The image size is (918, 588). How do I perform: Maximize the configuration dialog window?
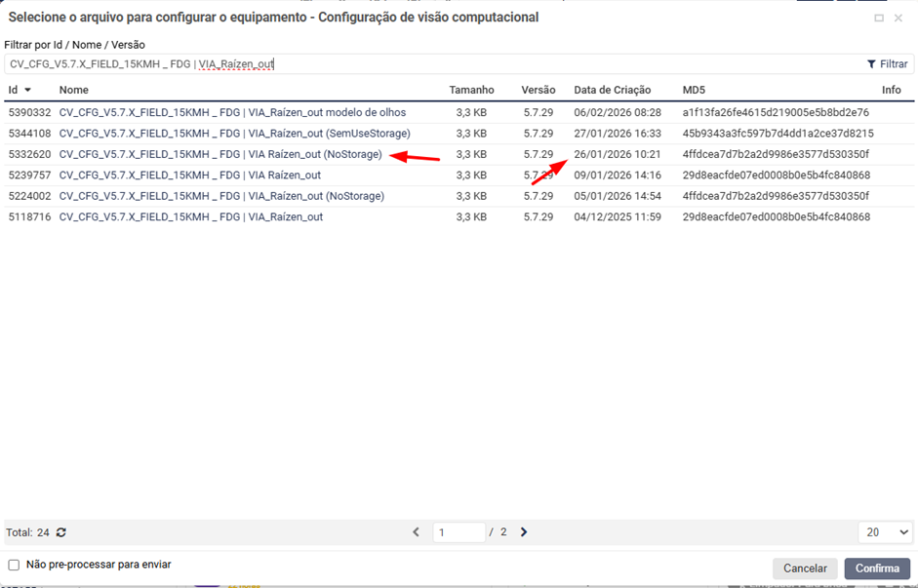tap(879, 18)
